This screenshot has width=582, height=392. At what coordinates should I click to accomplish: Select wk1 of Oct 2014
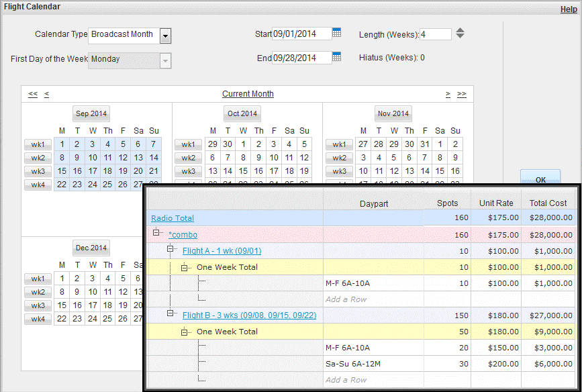(188, 144)
